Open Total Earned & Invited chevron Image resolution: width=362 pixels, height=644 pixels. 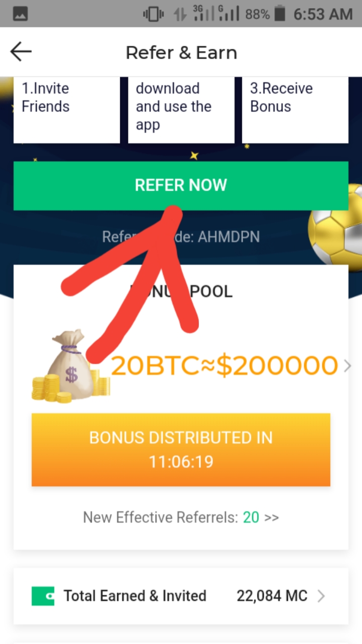pyautogui.click(x=321, y=597)
